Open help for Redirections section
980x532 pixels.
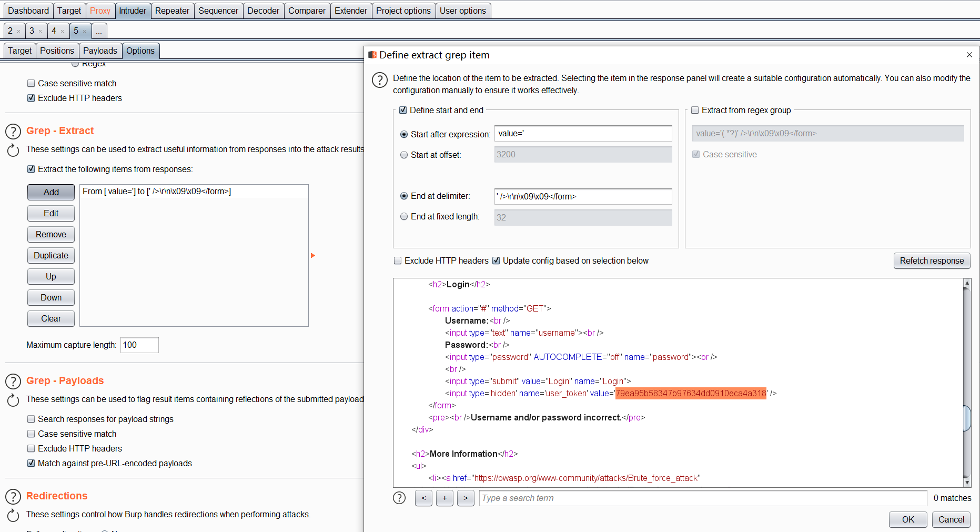[x=13, y=496]
